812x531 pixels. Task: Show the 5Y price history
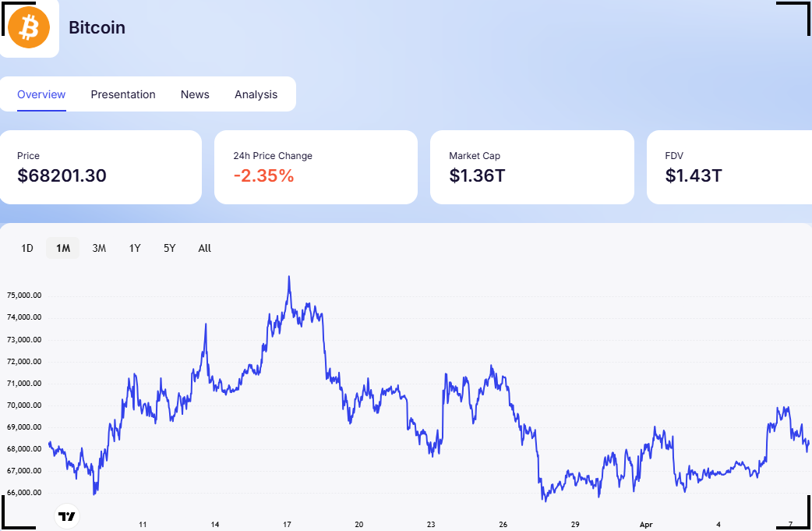coord(169,248)
